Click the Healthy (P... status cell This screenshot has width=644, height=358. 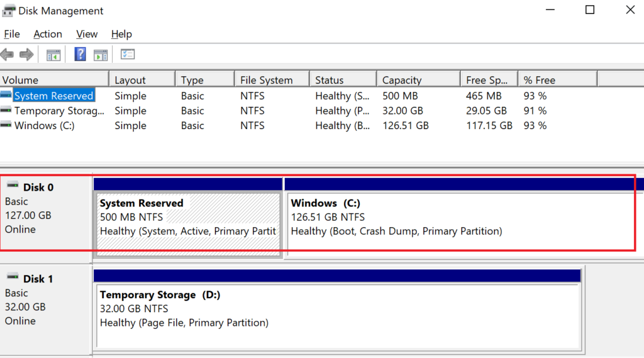coord(342,111)
